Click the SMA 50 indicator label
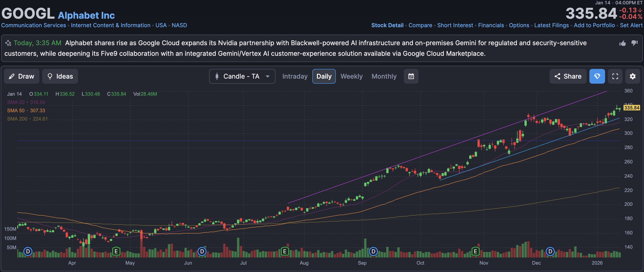 [x=16, y=111]
